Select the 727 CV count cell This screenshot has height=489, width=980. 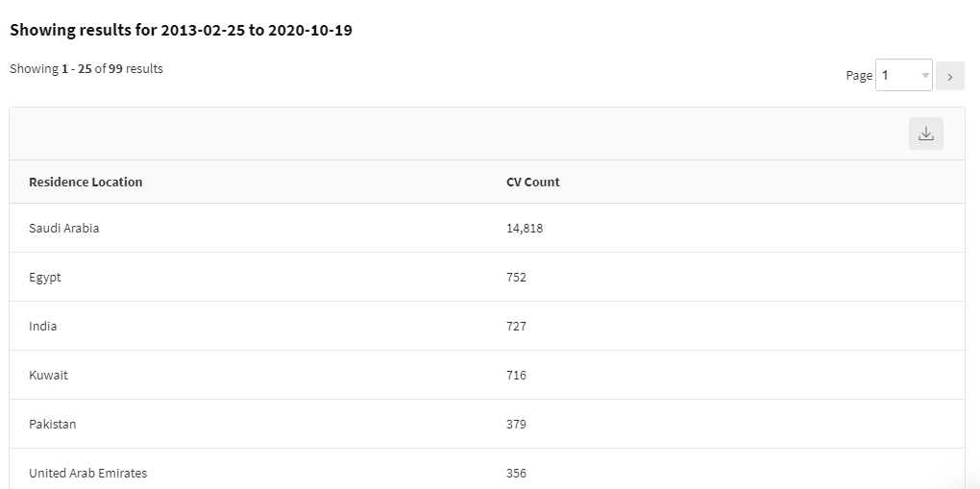point(517,327)
